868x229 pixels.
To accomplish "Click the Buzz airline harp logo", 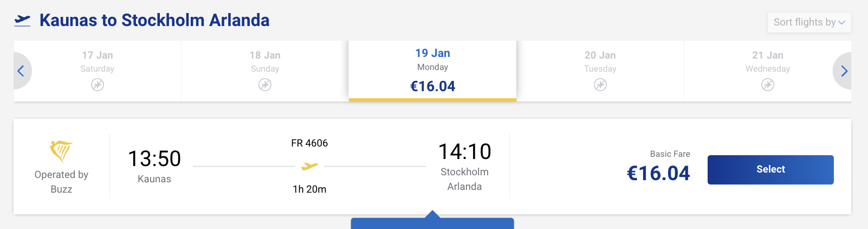I will [61, 151].
